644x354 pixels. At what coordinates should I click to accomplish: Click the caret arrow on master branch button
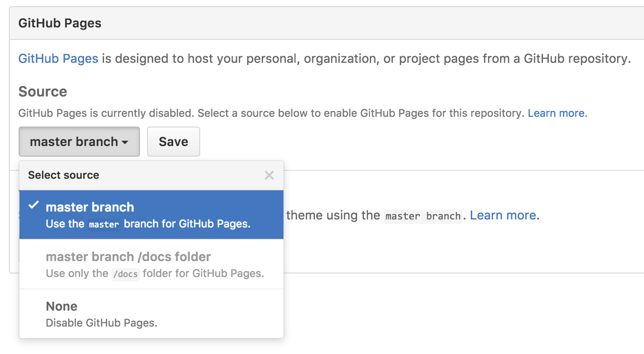[x=125, y=142]
